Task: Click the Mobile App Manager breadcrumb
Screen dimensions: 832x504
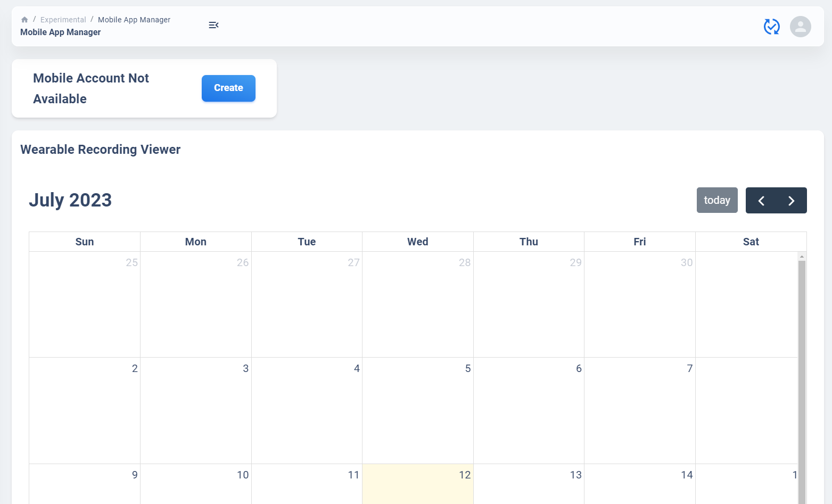Action: click(134, 20)
